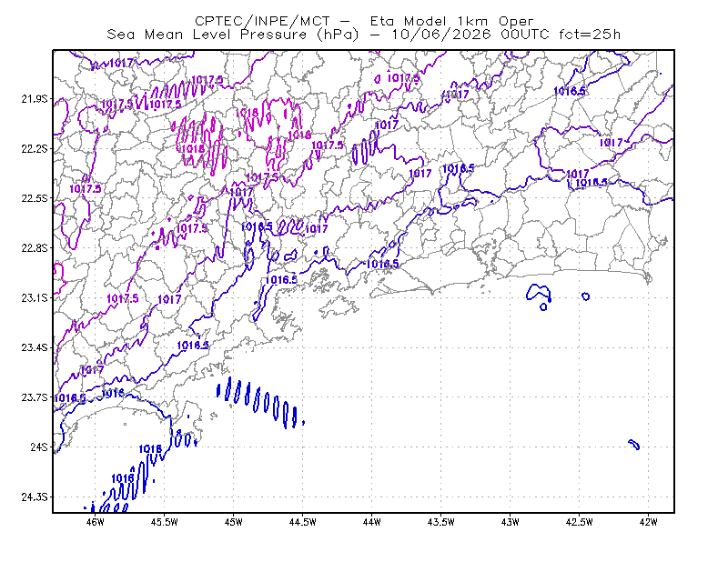Click the 24S latitude axis label
The width and height of the screenshot is (728, 562).
point(39,447)
